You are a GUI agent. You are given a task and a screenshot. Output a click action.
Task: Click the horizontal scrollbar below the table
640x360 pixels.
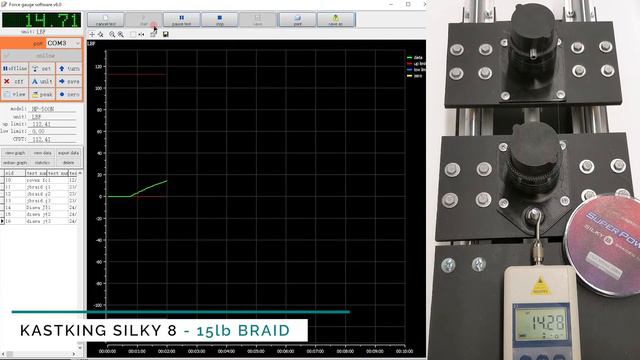[x=40, y=354]
